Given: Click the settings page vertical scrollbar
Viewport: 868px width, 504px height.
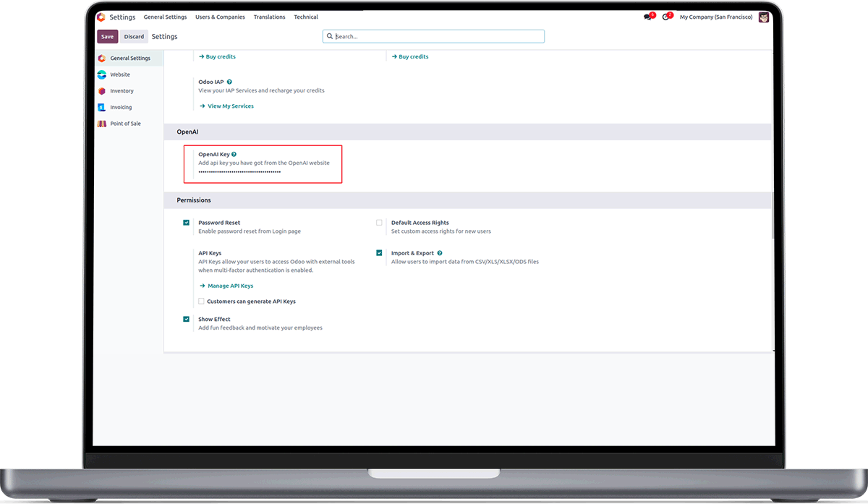Looking at the screenshot, I should pos(773,215).
